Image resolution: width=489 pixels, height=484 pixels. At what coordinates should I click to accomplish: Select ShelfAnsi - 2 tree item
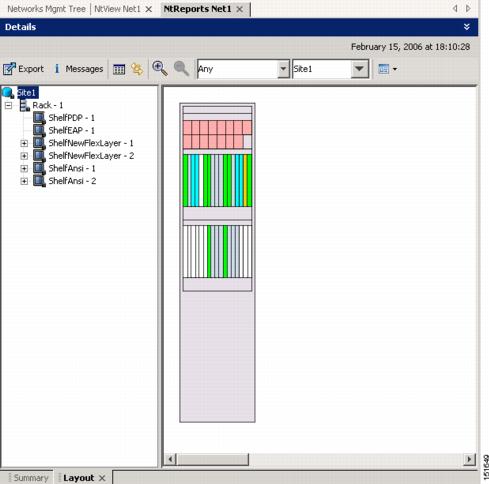tap(72, 181)
